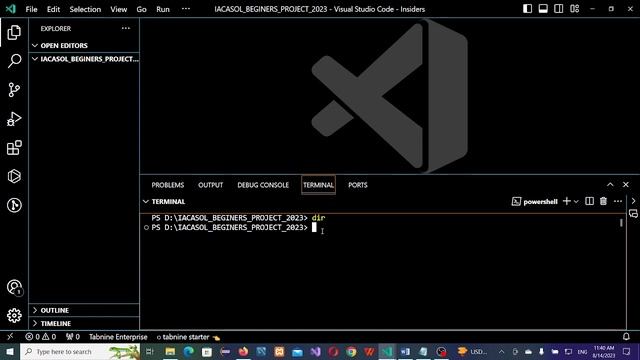The height and width of the screenshot is (360, 640).
Task: Switch to the OUTPUT tab
Action: (x=211, y=185)
